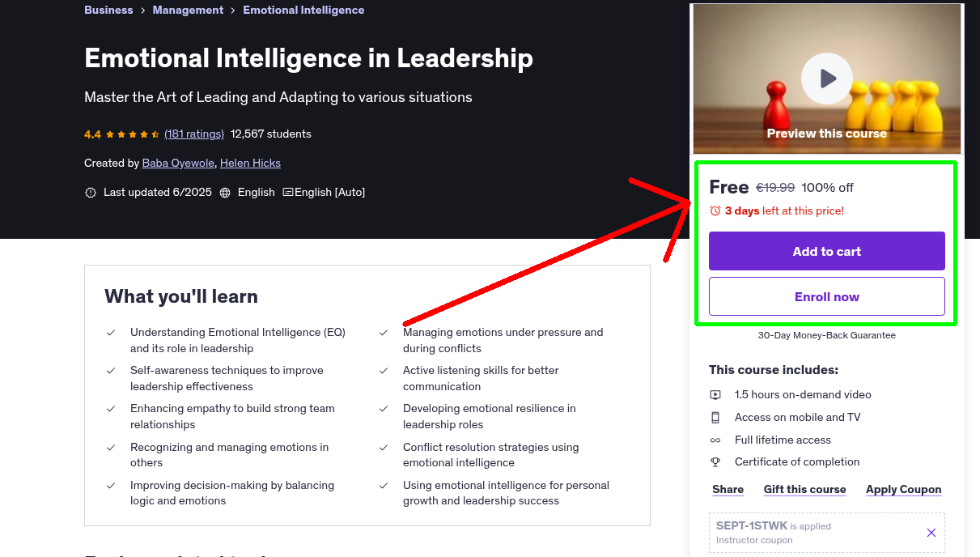Click the clock icon next to Last updated
The image size is (980, 557).
point(91,193)
